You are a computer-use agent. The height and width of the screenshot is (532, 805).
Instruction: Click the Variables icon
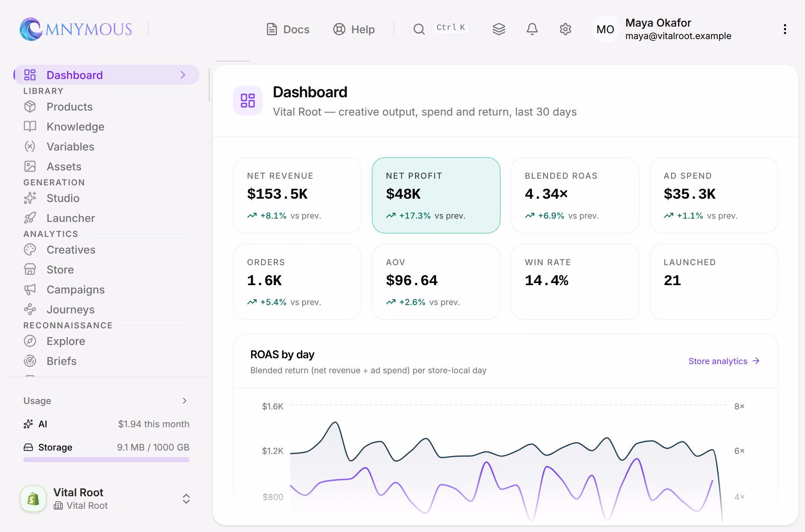pos(30,146)
